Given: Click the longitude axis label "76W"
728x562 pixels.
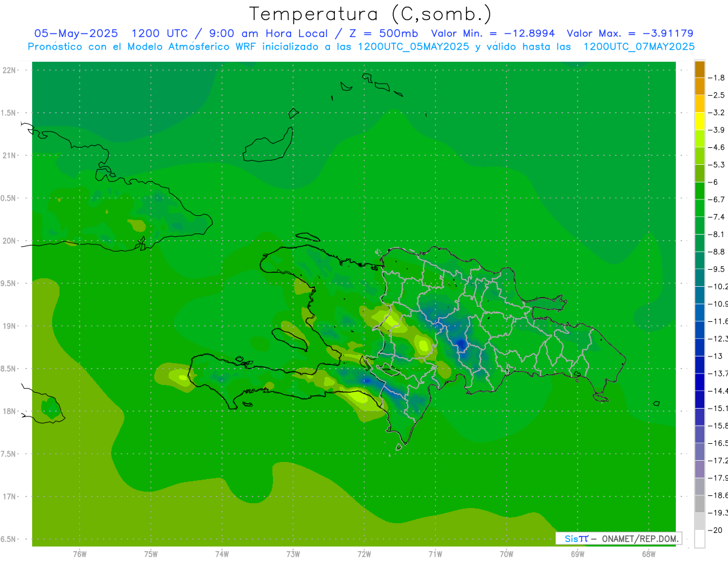Looking at the screenshot, I should pos(79,554).
